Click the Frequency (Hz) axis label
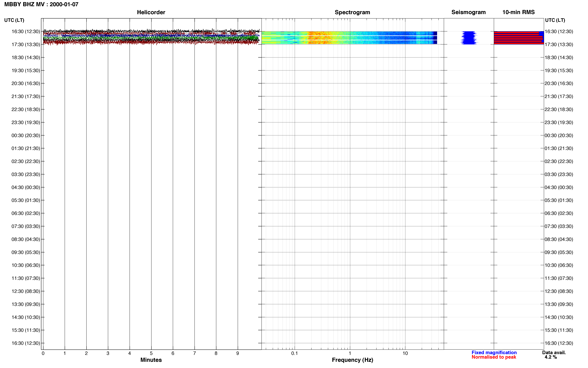The image size is (588, 368). [x=352, y=360]
